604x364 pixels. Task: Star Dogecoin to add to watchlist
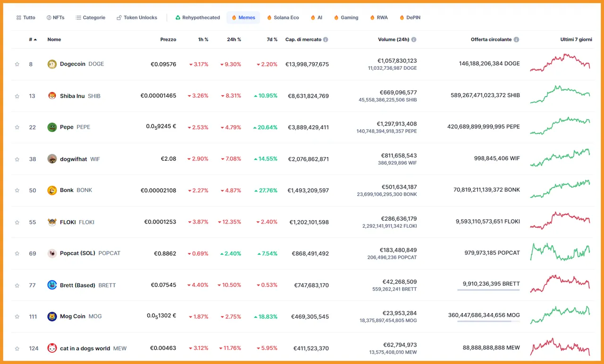click(x=17, y=64)
